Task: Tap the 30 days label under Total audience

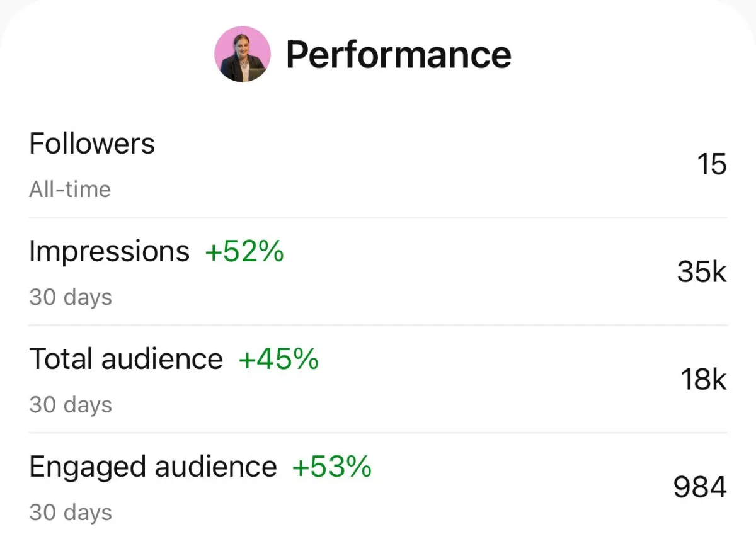Action: [71, 404]
